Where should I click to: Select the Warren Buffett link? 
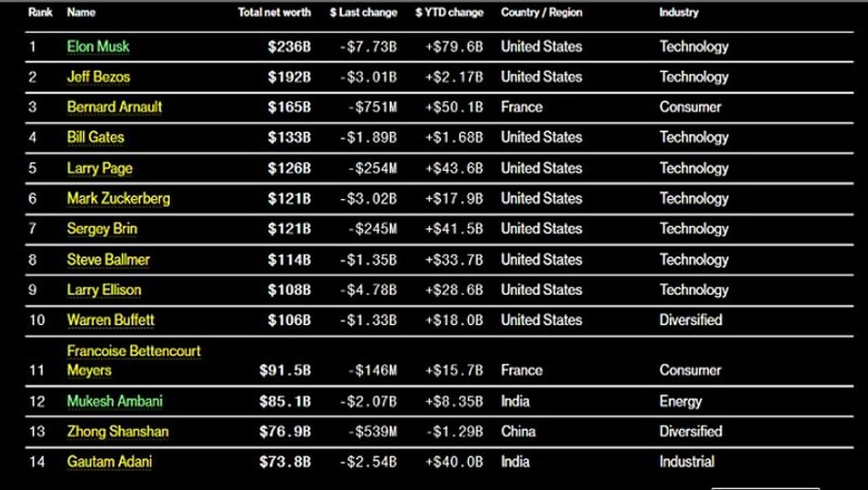tap(111, 320)
